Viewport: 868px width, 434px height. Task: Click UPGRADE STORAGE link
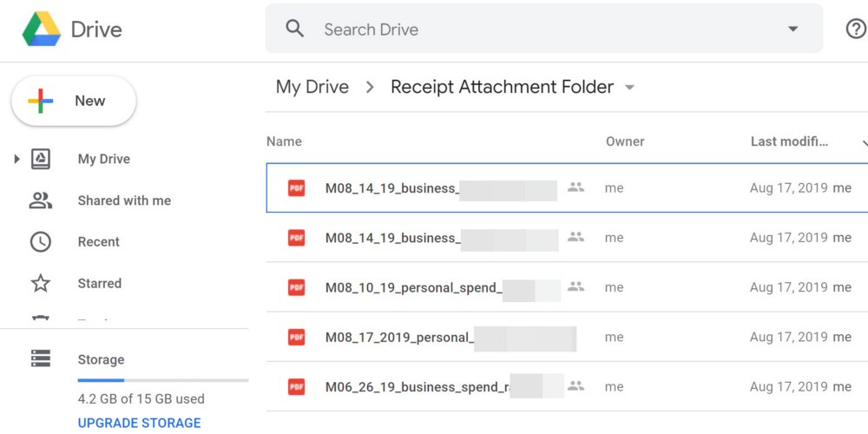[139, 423]
